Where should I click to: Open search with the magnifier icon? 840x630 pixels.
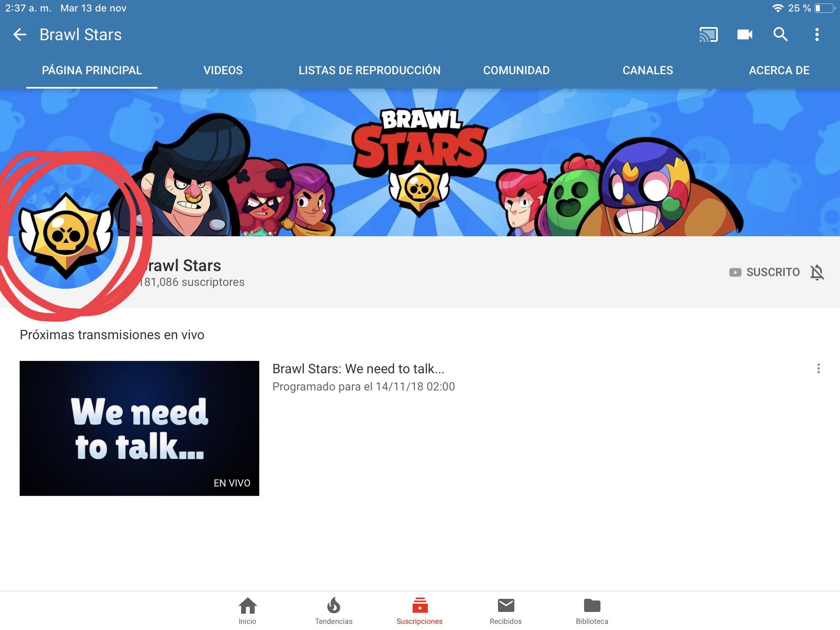(781, 34)
